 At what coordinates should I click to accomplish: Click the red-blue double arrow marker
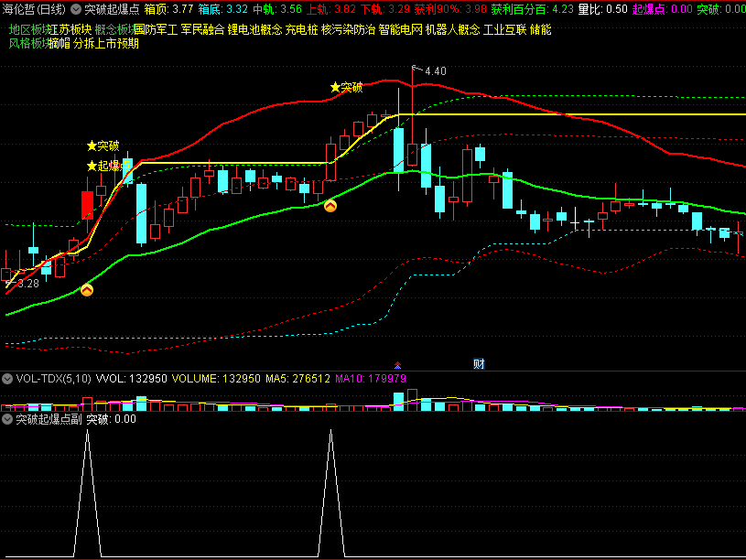pyautogui.click(x=398, y=365)
